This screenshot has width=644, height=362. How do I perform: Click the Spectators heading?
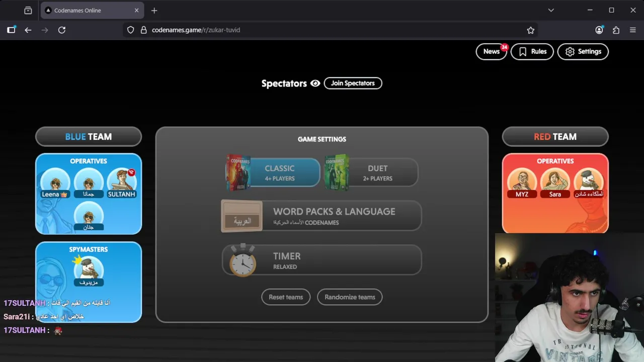[284, 83]
